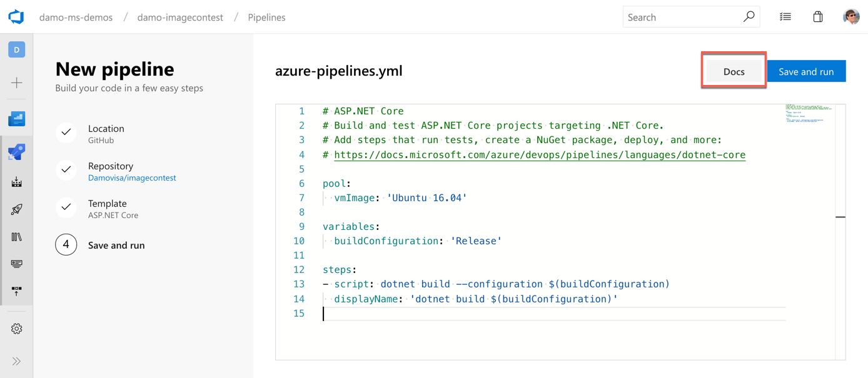868x378 pixels.
Task: Click the Azure DevOps logo top left
Action: (x=16, y=16)
